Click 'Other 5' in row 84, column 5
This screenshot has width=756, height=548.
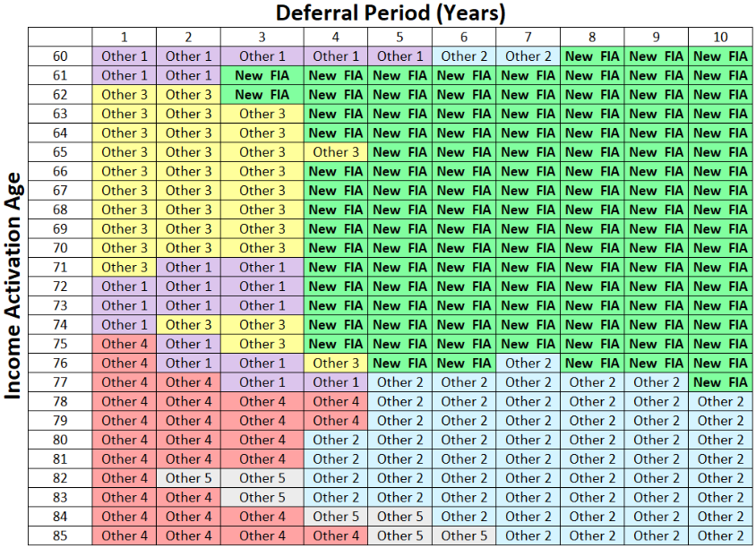click(x=399, y=517)
